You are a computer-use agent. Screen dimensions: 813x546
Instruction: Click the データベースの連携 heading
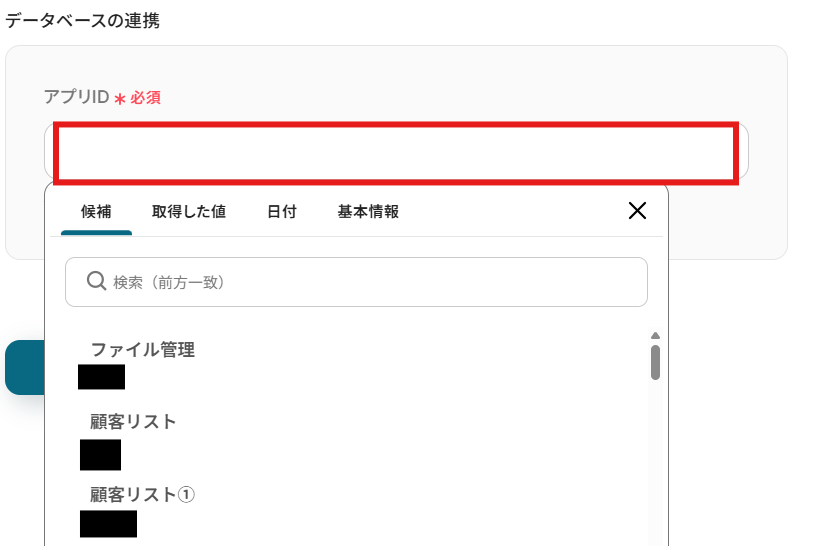point(82,20)
